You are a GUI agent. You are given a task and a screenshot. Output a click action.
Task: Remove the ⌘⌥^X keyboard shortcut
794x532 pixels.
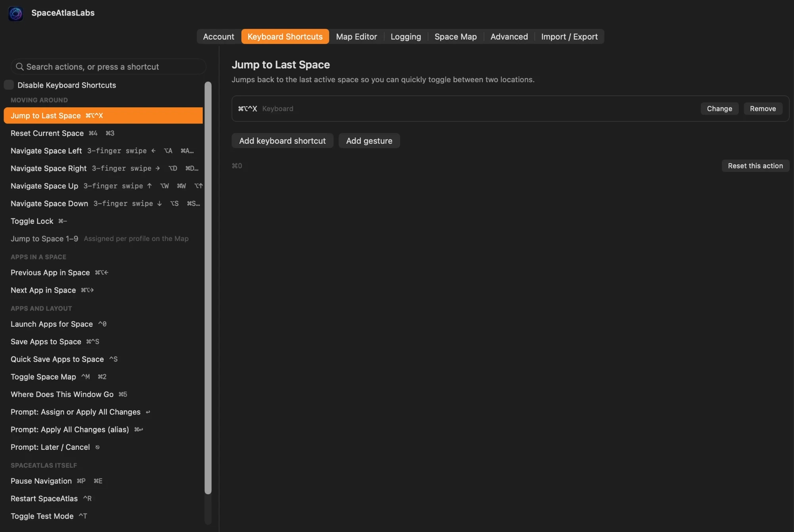pyautogui.click(x=763, y=108)
